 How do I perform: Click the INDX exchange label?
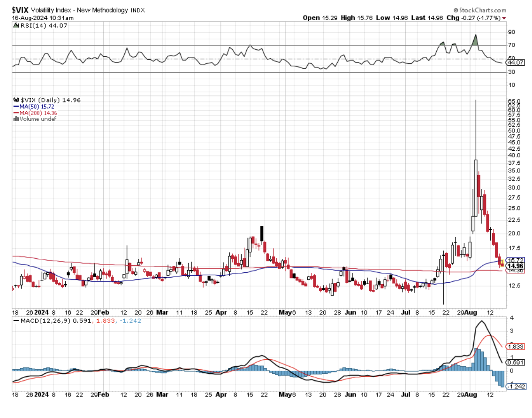pos(138,10)
